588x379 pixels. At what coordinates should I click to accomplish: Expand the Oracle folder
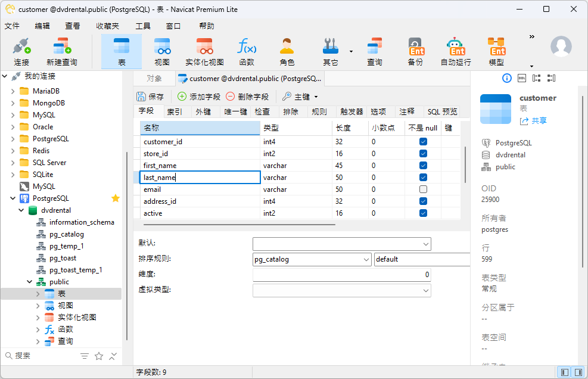(x=13, y=127)
